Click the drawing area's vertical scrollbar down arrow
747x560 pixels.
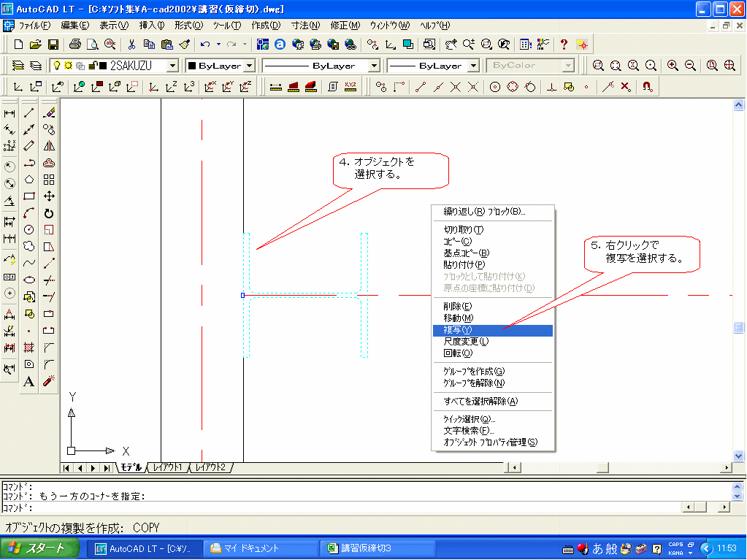point(738,456)
